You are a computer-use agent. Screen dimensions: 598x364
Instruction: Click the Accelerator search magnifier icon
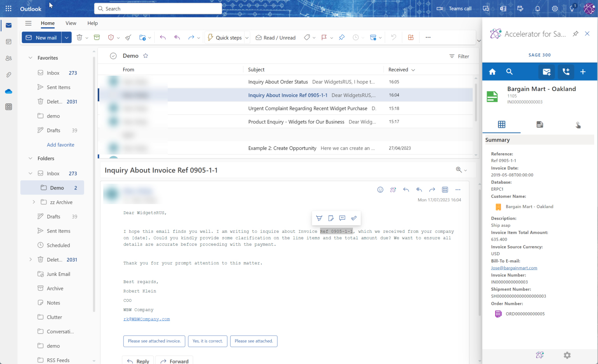[x=509, y=72]
